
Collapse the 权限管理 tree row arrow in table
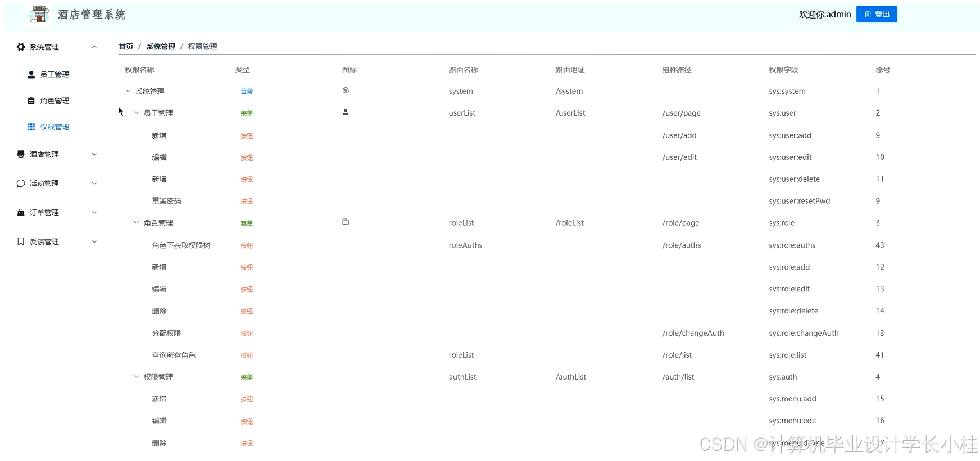point(137,377)
